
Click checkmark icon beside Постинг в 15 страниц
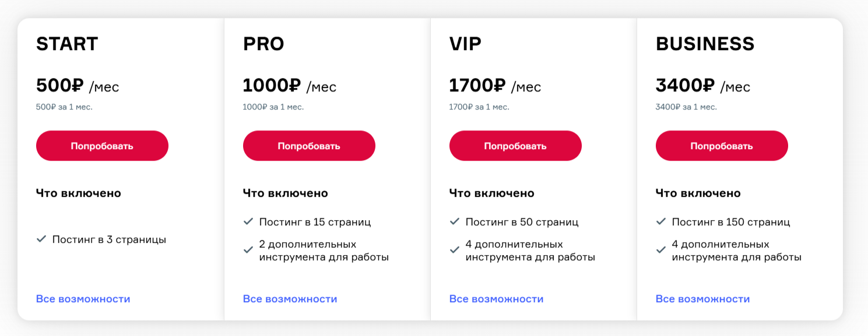(x=248, y=222)
